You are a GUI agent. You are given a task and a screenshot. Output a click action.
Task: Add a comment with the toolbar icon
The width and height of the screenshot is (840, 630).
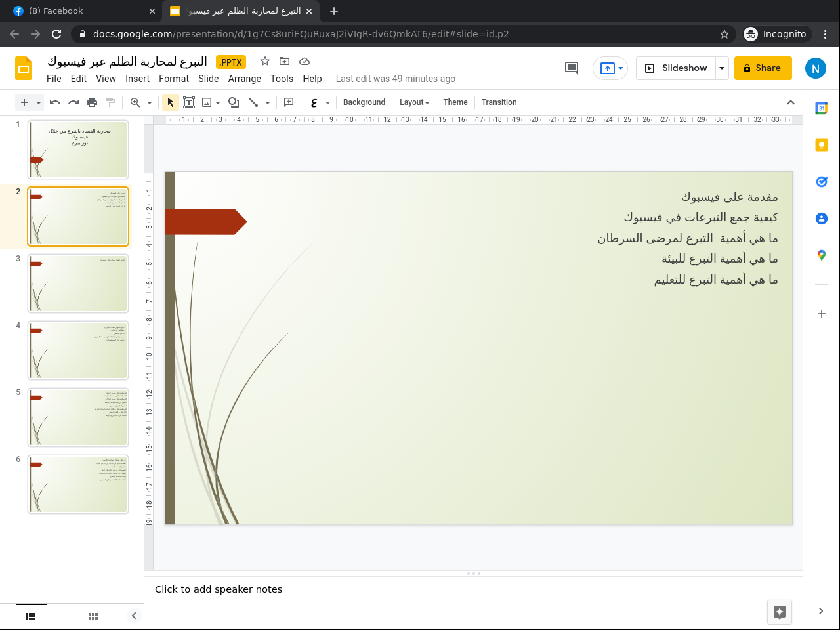tap(289, 102)
